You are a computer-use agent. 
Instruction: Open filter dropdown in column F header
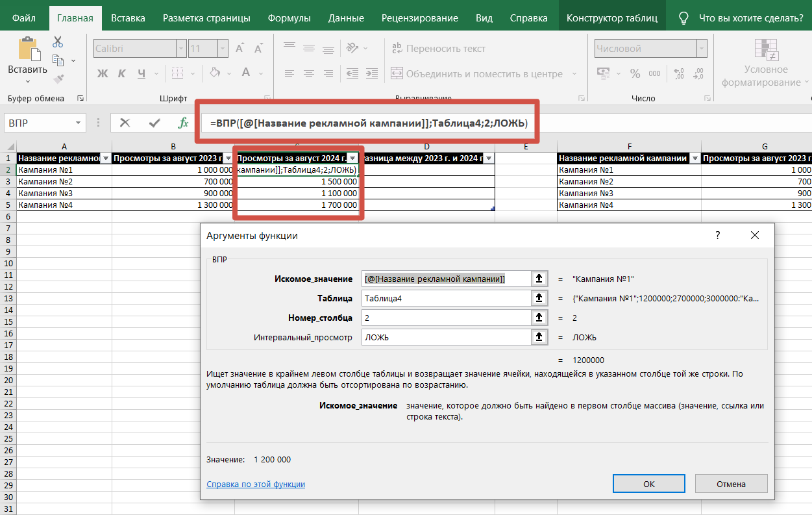695,158
